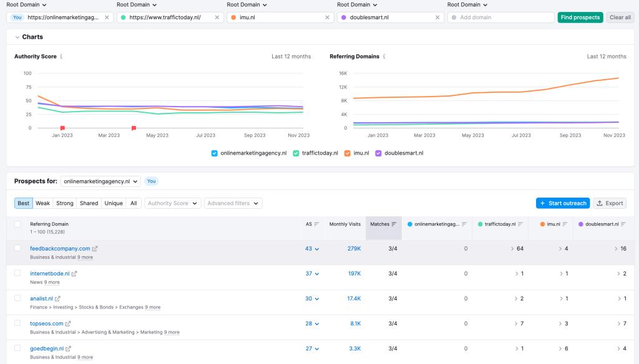Open the goedbegin.nl prospect link

click(x=47, y=348)
